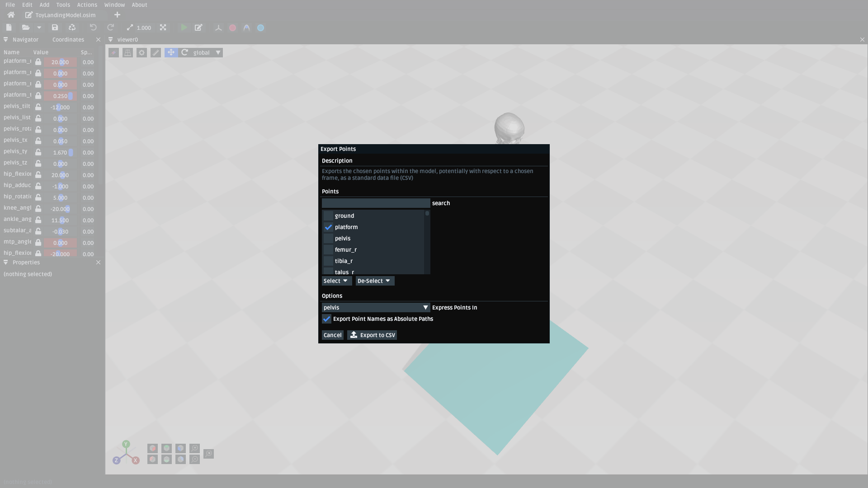Click the green simulate play icon
Screen dimensions: 868x488
184,28
